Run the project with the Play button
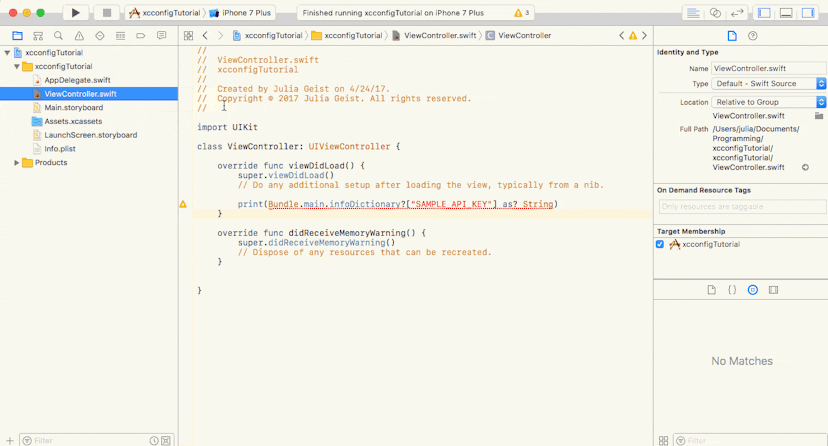Viewport: 828px width, 446px height. pyautogui.click(x=76, y=13)
